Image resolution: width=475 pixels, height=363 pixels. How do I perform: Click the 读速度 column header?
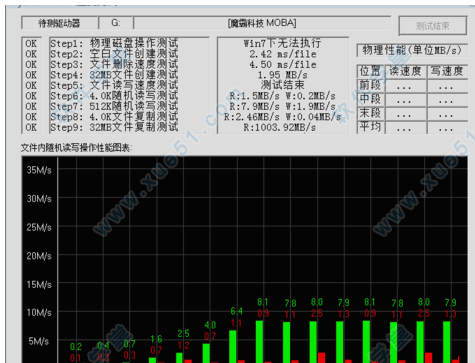[405, 71]
